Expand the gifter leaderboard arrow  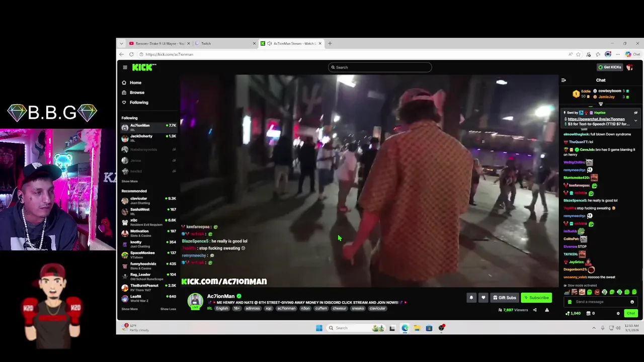pyautogui.click(x=600, y=104)
